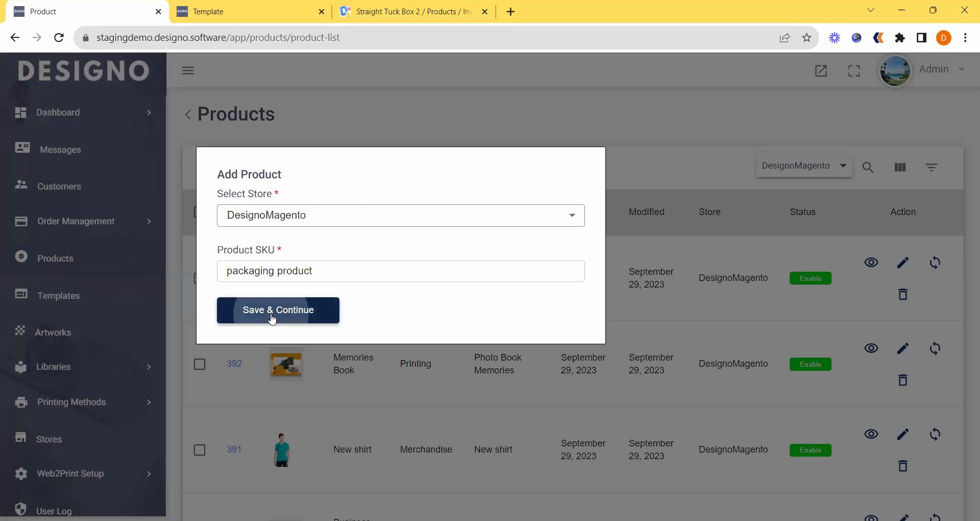Open external link icon in header
The image size is (980, 521).
[x=821, y=70]
